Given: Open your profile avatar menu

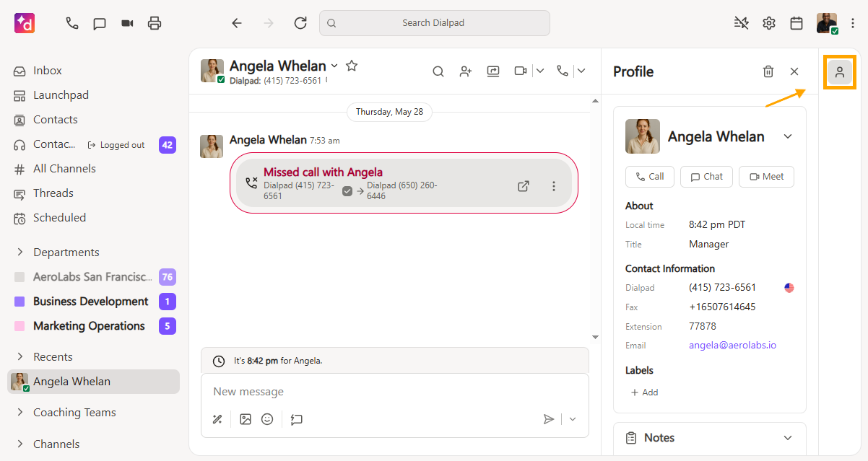Looking at the screenshot, I should [827, 23].
